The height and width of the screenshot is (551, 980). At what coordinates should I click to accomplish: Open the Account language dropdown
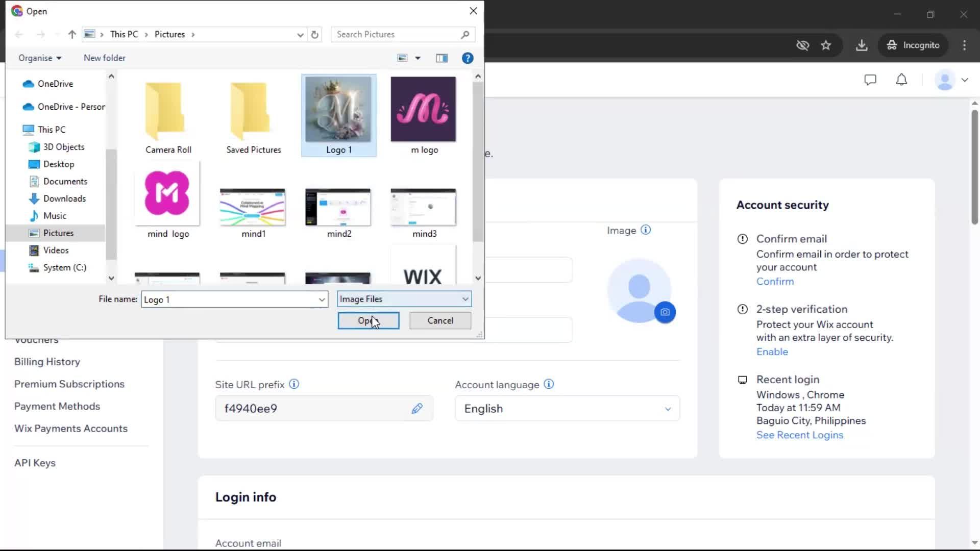click(x=567, y=408)
